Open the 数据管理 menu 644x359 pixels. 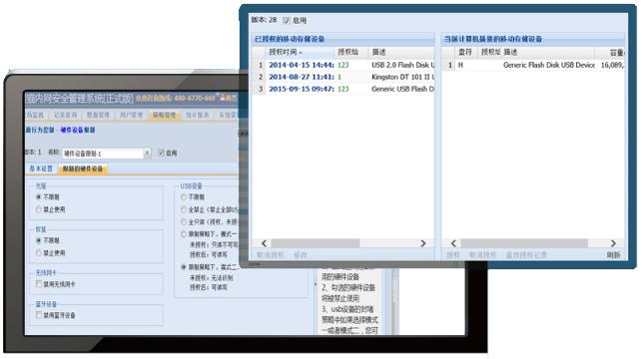[x=99, y=115]
